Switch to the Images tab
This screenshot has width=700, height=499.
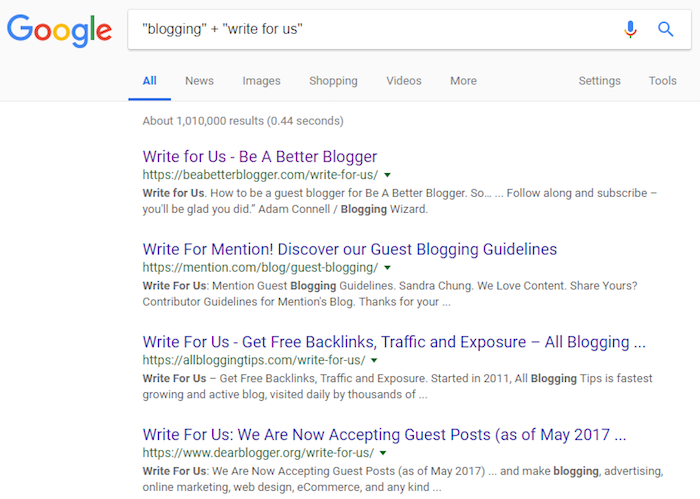[261, 81]
